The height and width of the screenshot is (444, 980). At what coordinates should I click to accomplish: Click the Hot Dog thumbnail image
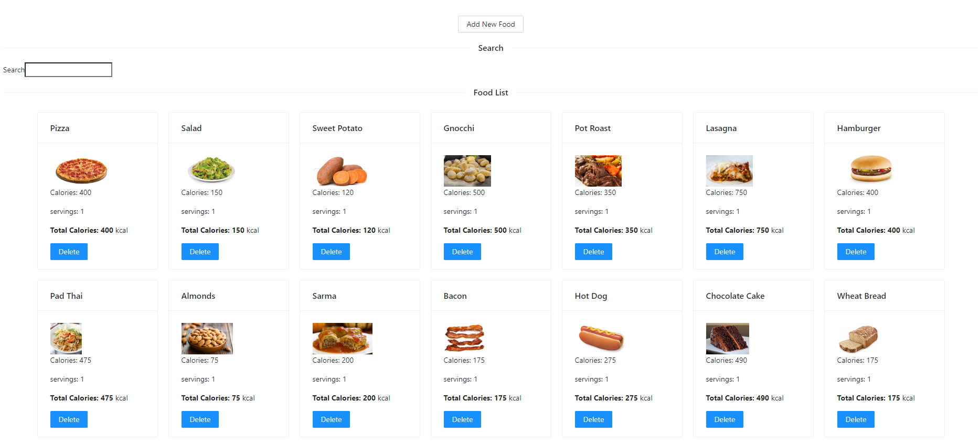[x=600, y=338]
